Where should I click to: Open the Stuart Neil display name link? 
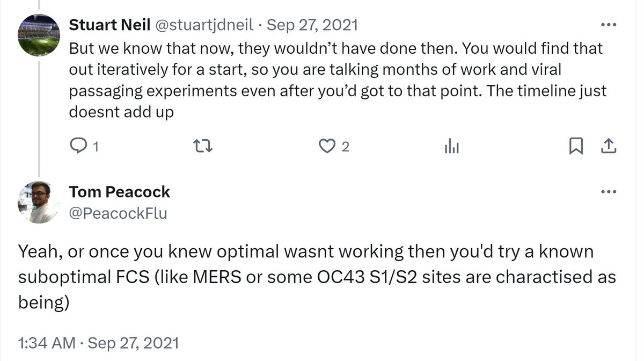point(109,25)
